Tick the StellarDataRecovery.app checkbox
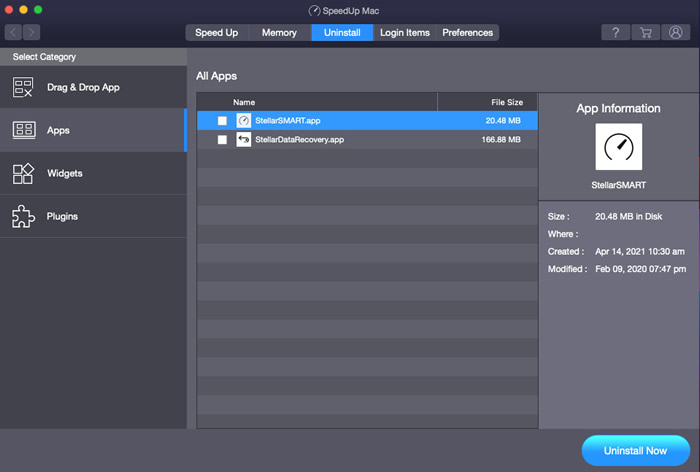Screen dimensions: 700x472 222,140
